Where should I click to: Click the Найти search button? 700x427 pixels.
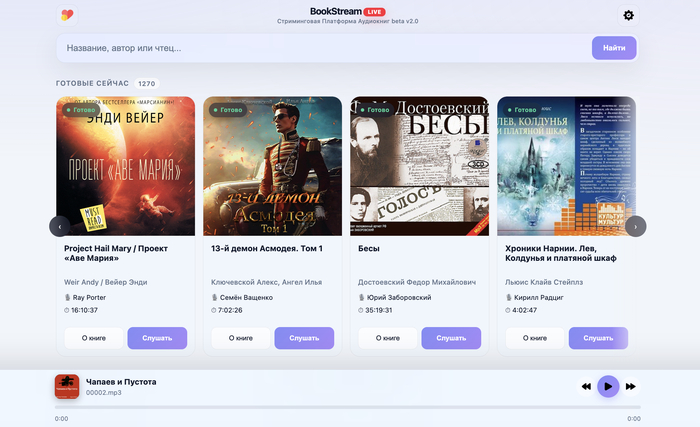click(614, 48)
